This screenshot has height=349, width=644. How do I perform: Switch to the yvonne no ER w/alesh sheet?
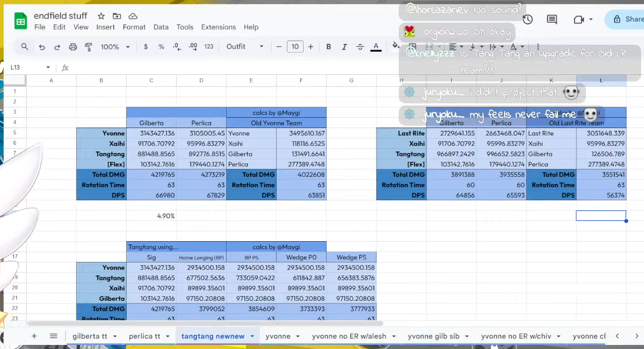click(x=349, y=336)
